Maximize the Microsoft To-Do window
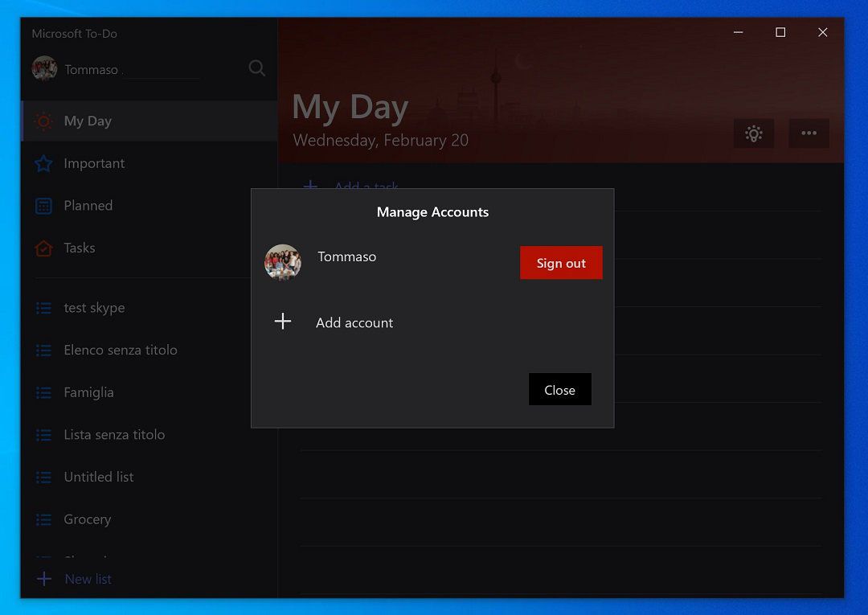The width and height of the screenshot is (868, 615). (780, 33)
